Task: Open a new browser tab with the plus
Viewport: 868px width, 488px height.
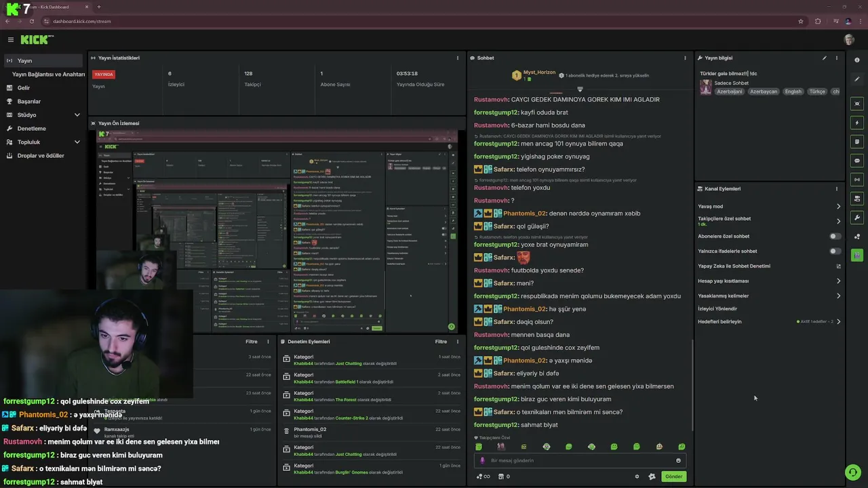Action: [99, 7]
